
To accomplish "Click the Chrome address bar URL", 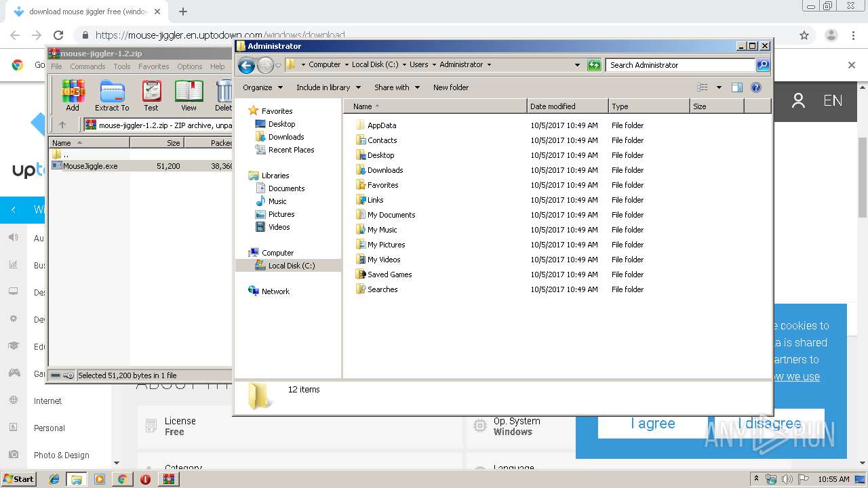I will (x=220, y=35).
